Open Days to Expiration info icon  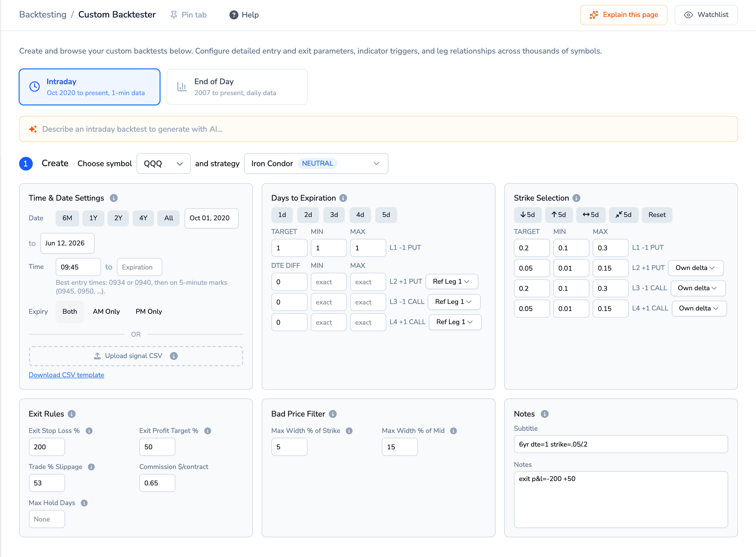tap(343, 198)
